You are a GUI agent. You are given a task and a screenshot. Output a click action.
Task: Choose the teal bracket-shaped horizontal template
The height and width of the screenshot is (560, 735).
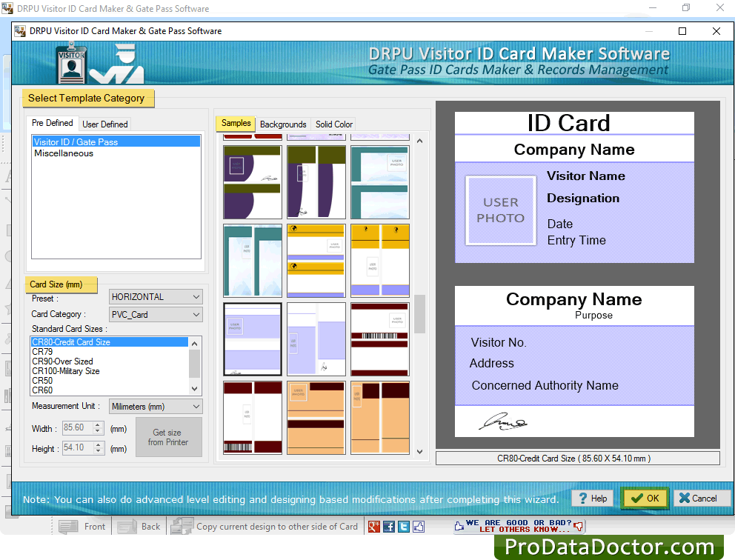point(380,182)
